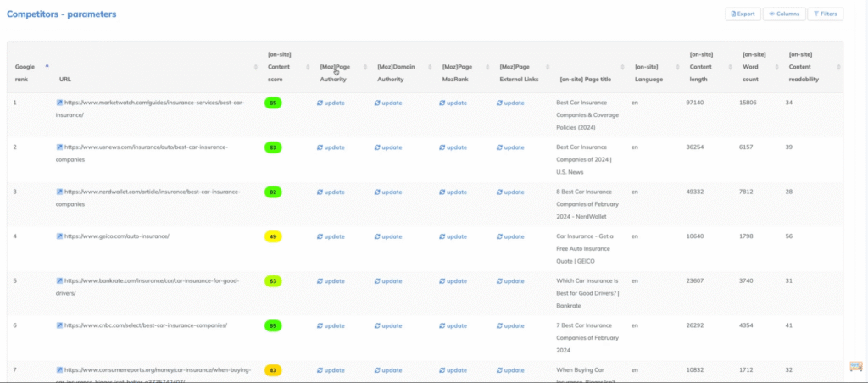Select word count value 15806

pos(748,103)
